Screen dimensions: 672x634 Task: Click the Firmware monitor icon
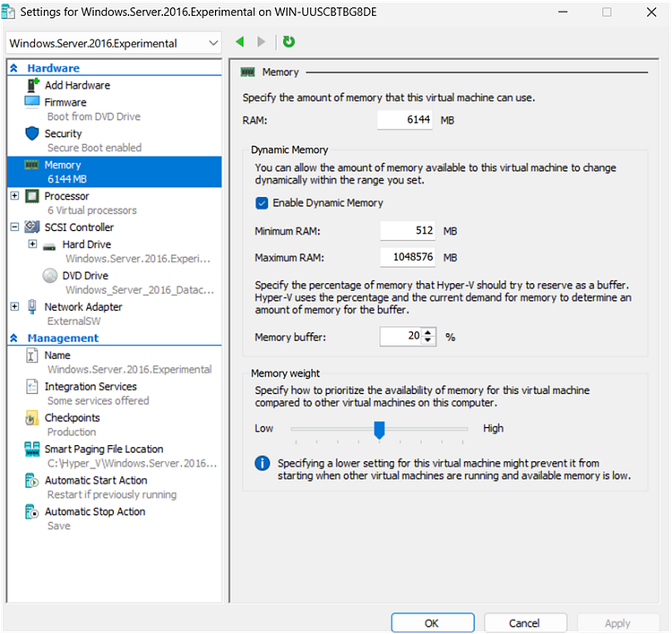point(32,102)
